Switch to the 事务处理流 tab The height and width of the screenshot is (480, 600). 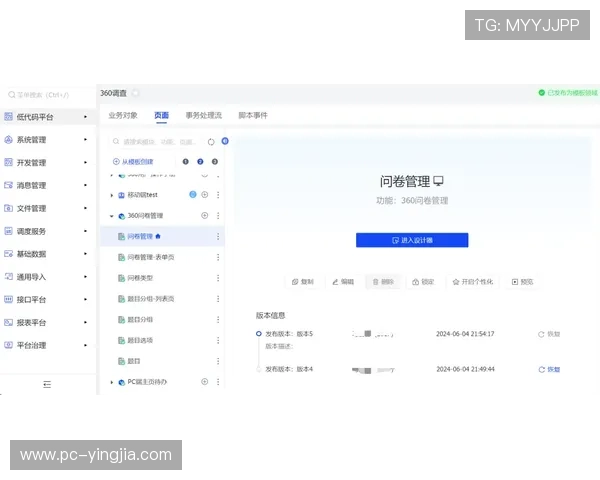[204, 115]
